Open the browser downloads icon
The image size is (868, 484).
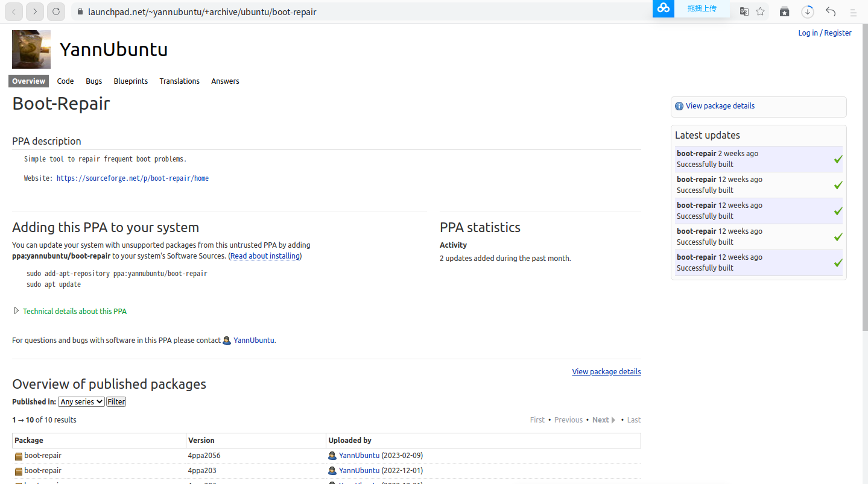tap(808, 11)
